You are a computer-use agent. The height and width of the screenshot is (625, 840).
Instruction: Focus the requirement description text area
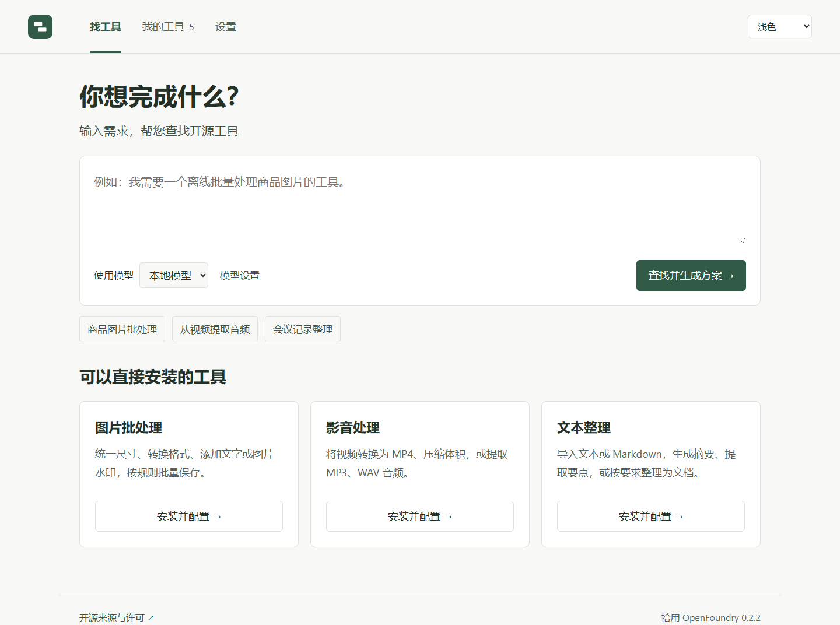[x=420, y=208]
